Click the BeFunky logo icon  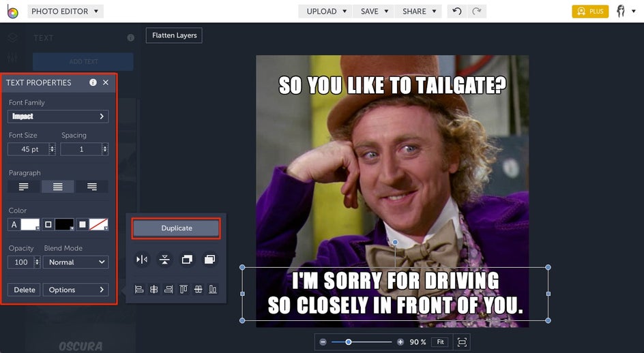pyautogui.click(x=13, y=12)
